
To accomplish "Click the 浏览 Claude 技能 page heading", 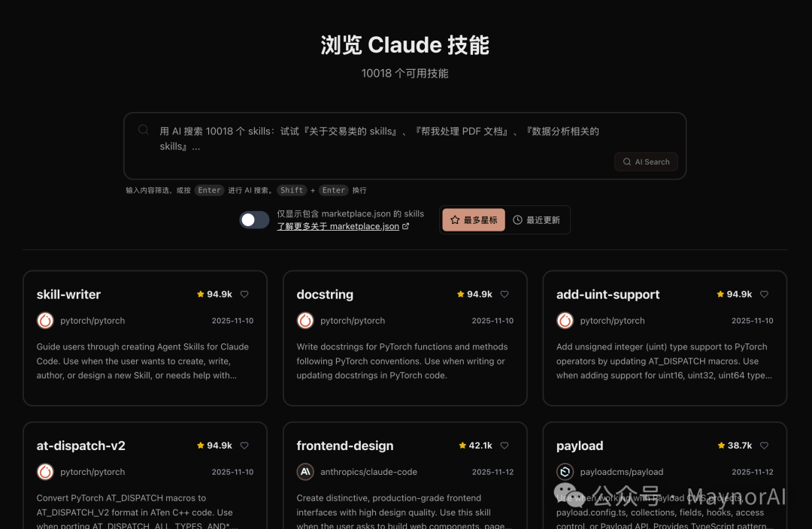I will [404, 45].
